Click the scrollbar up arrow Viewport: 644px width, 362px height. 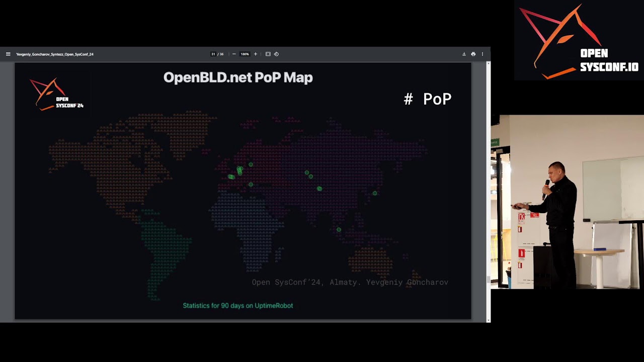(x=488, y=64)
